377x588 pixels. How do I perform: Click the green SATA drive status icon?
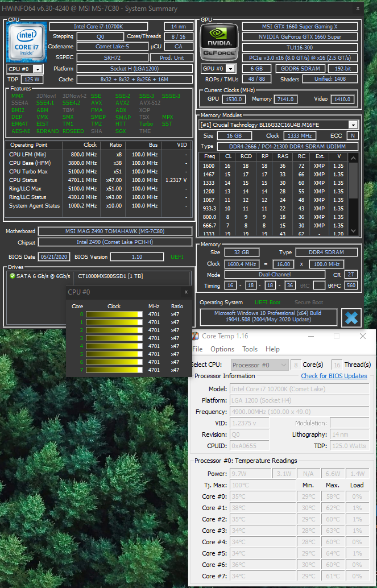tap(13, 276)
